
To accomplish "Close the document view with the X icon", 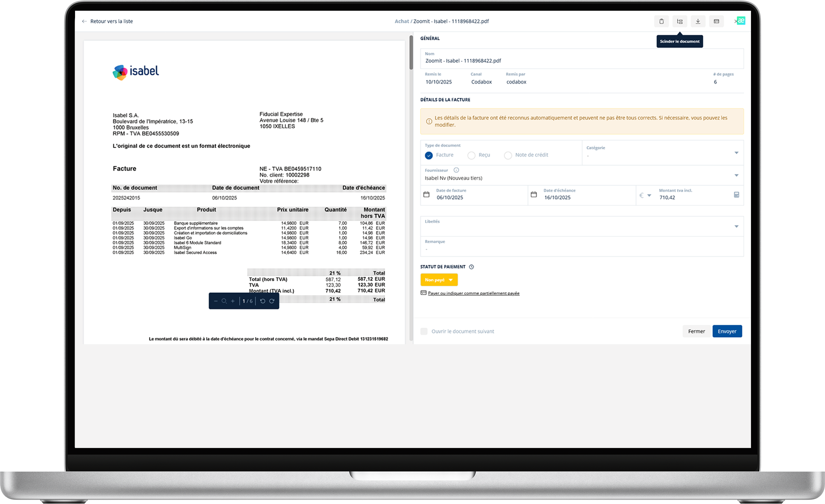I will tap(735, 21).
